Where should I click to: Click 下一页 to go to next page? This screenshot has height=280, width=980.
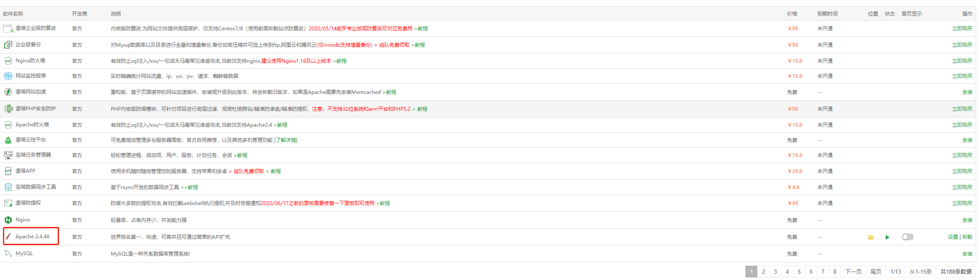(853, 272)
